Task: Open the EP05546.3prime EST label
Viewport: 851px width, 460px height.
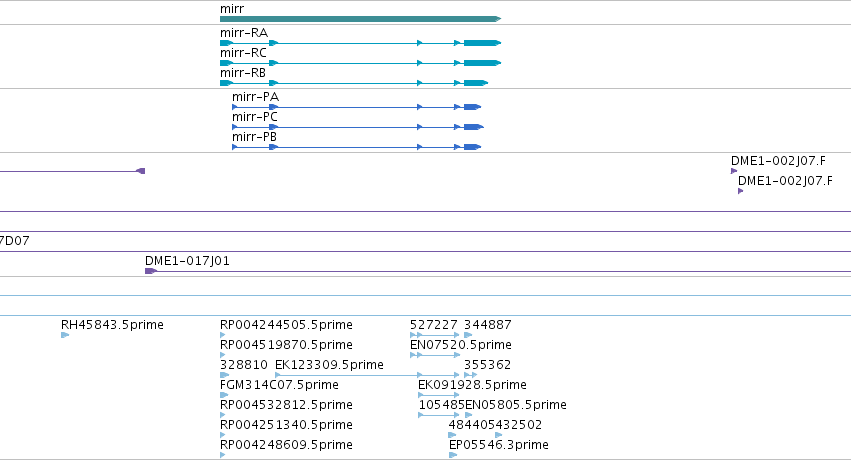Action: [x=499, y=445]
